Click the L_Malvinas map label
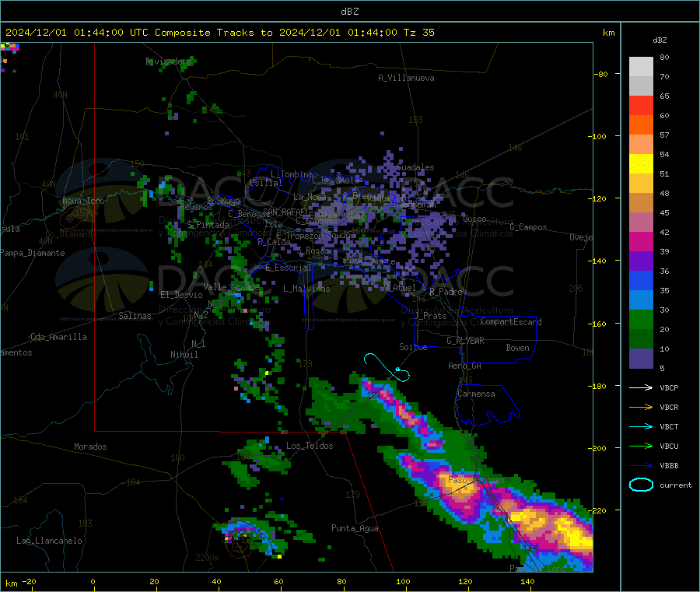This screenshot has width=700, height=592. click(306, 289)
